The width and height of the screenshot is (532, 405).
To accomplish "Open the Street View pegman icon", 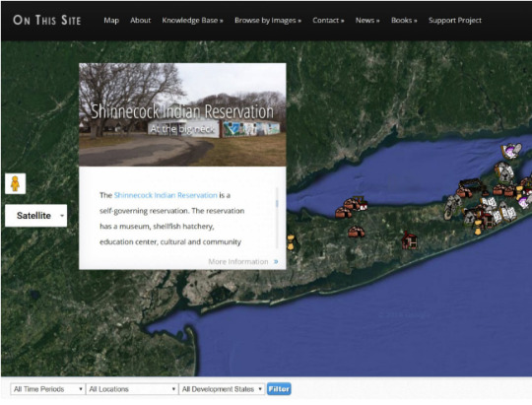I will (x=15, y=183).
